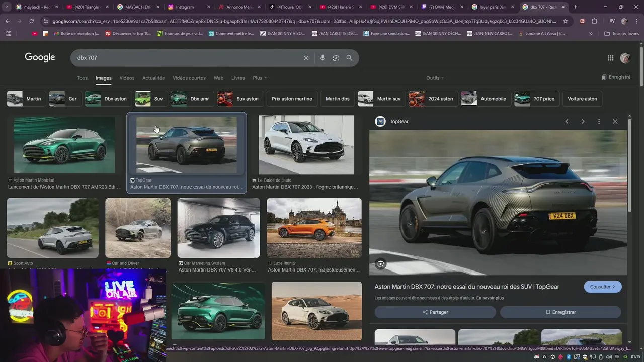
Task: Open the green Aston Martin Montréal thumbnail
Action: [x=64, y=145]
